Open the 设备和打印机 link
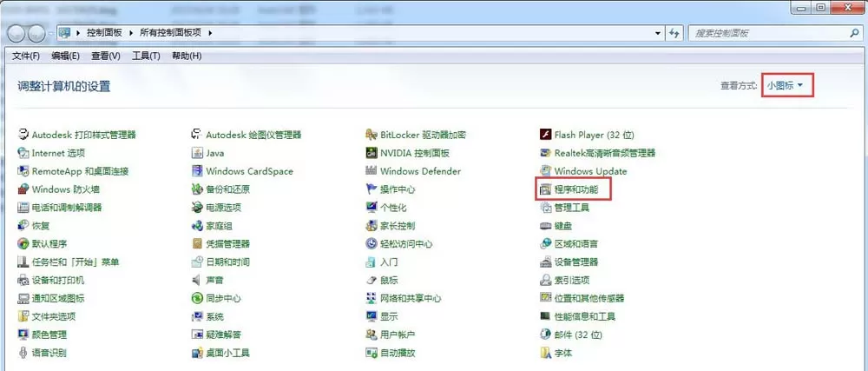Image resolution: width=868 pixels, height=371 pixels. click(x=58, y=280)
